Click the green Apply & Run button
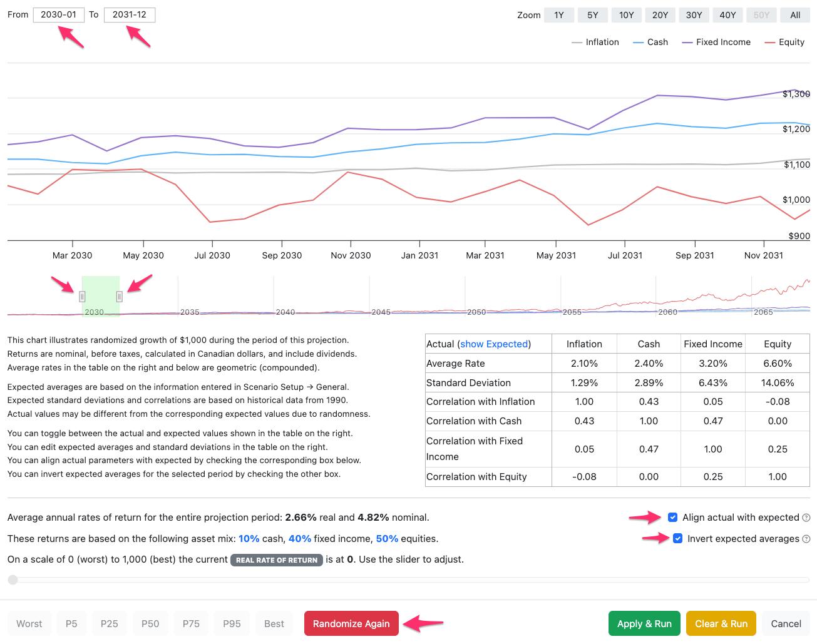Viewport: 817px width, 644px height. tap(644, 623)
